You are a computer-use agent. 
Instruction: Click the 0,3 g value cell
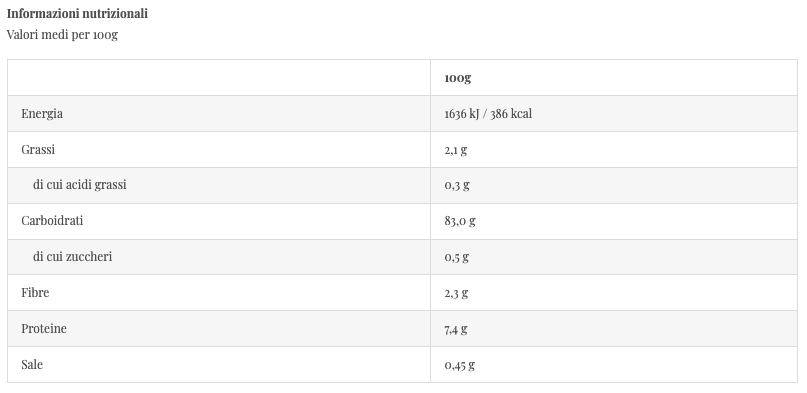(613, 185)
